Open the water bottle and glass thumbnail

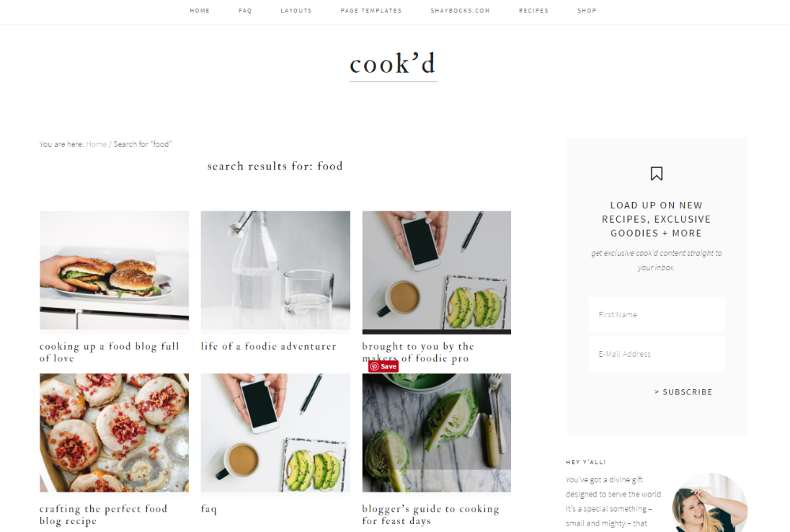(x=275, y=270)
